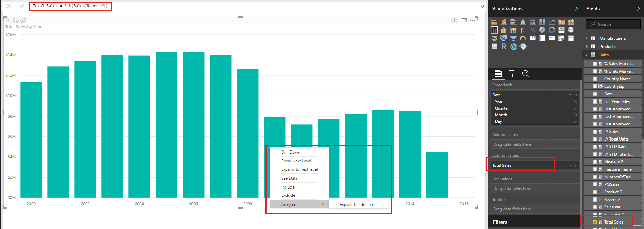Check the LY Sales field
The image size is (644, 229).
pyautogui.click(x=595, y=132)
